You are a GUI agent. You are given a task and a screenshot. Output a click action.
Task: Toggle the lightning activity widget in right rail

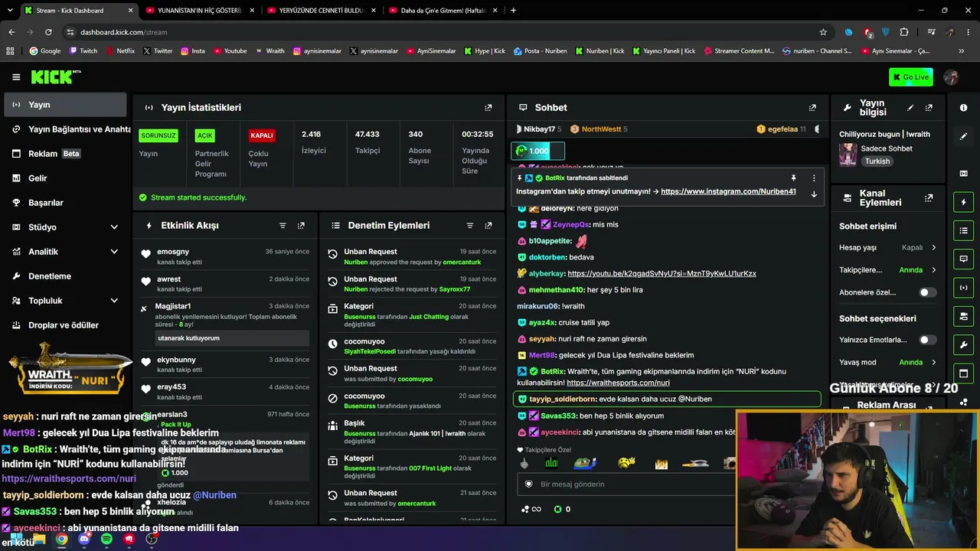tap(964, 202)
